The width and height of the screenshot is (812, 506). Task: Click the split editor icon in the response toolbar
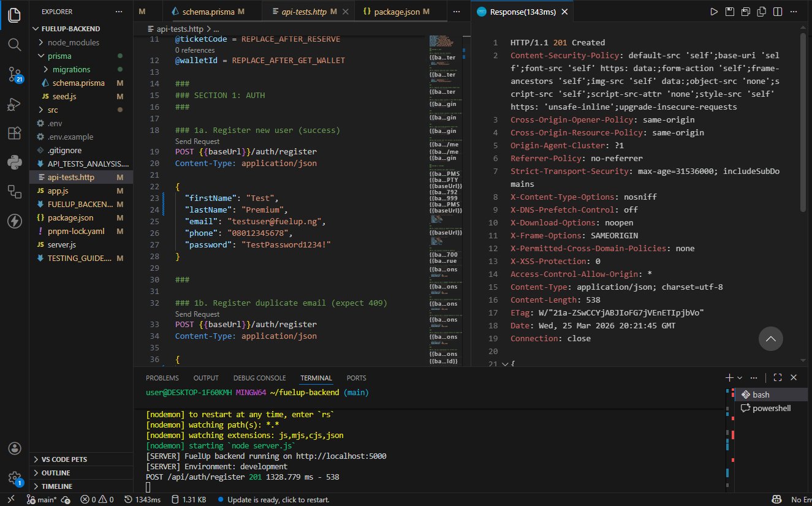pos(778,12)
